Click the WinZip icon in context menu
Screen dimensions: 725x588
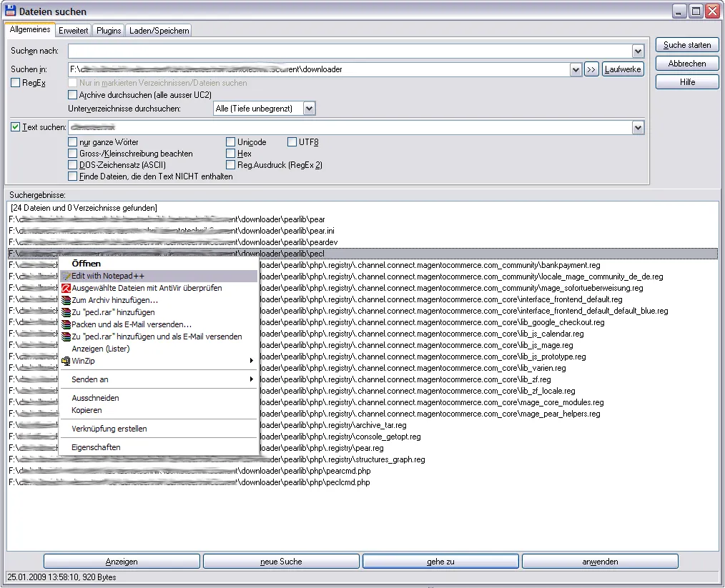[x=66, y=361]
